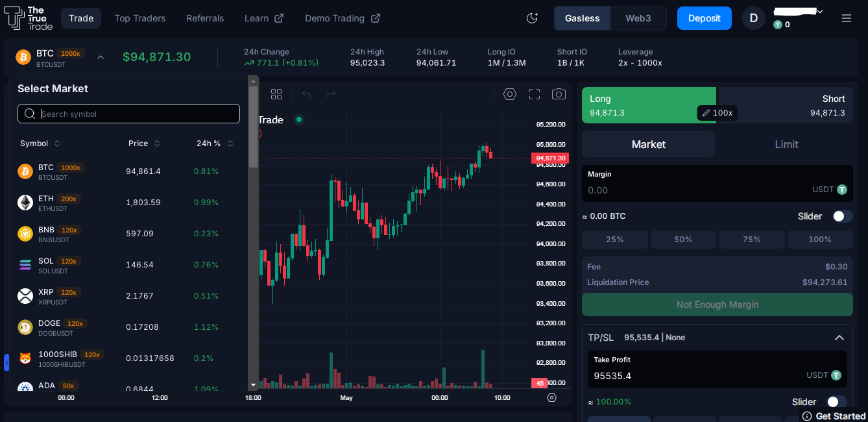The image size is (868, 422).
Task: Open the hamburger menu icon
Action: tap(846, 18)
